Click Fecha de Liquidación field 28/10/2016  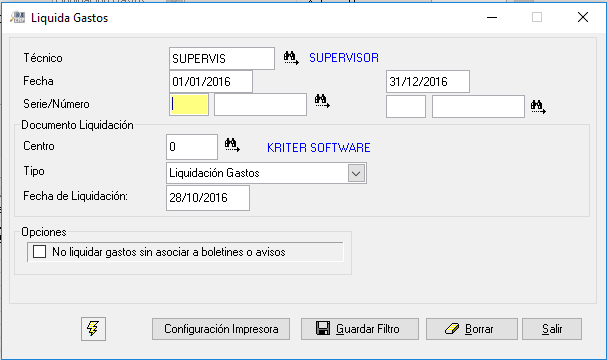[x=208, y=198]
